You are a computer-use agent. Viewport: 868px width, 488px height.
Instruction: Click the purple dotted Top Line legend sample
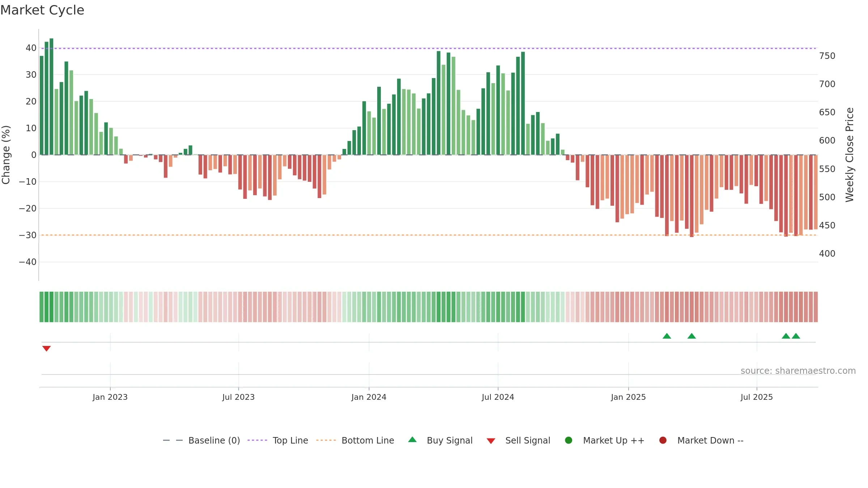click(x=257, y=440)
